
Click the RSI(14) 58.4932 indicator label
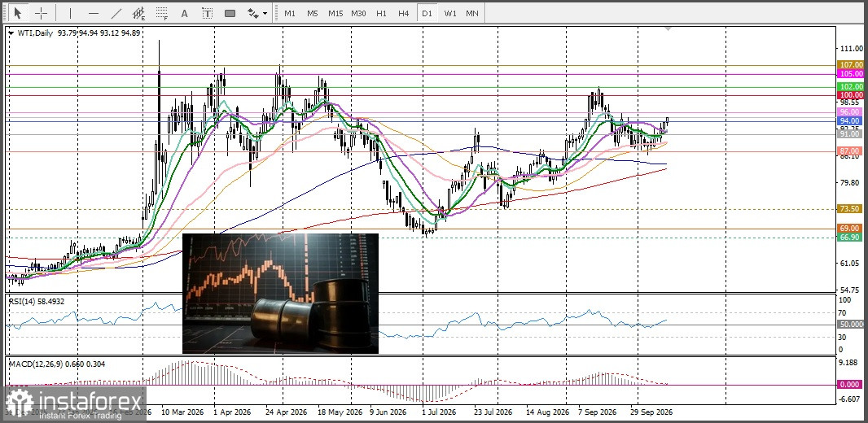(x=37, y=301)
